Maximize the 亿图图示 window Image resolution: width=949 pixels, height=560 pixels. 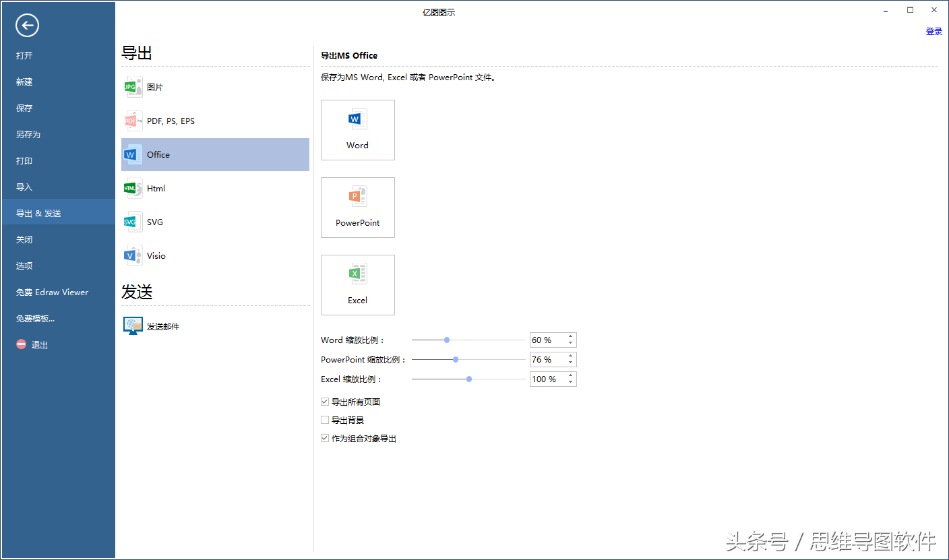point(910,9)
